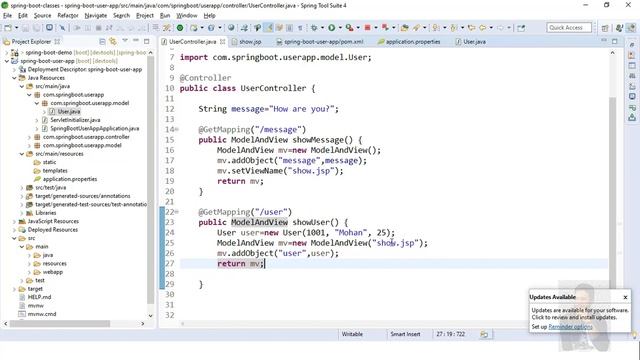Switch to the application.properties editor tab
This screenshot has height=360, width=640.
[x=409, y=42]
